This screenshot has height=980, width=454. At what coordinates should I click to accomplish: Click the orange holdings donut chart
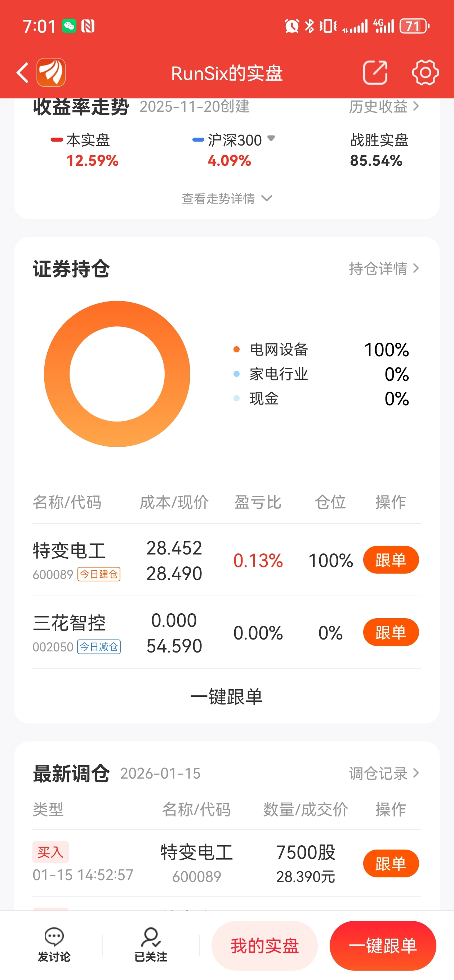(x=117, y=374)
